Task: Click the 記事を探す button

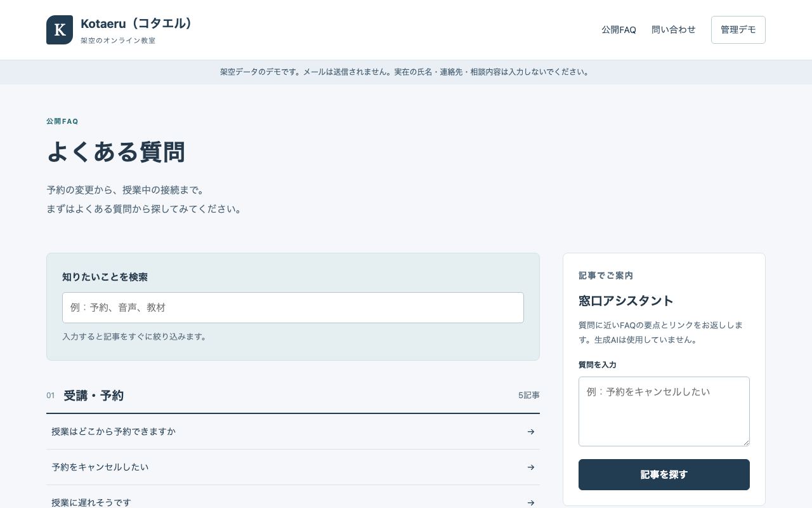Action: tap(664, 474)
